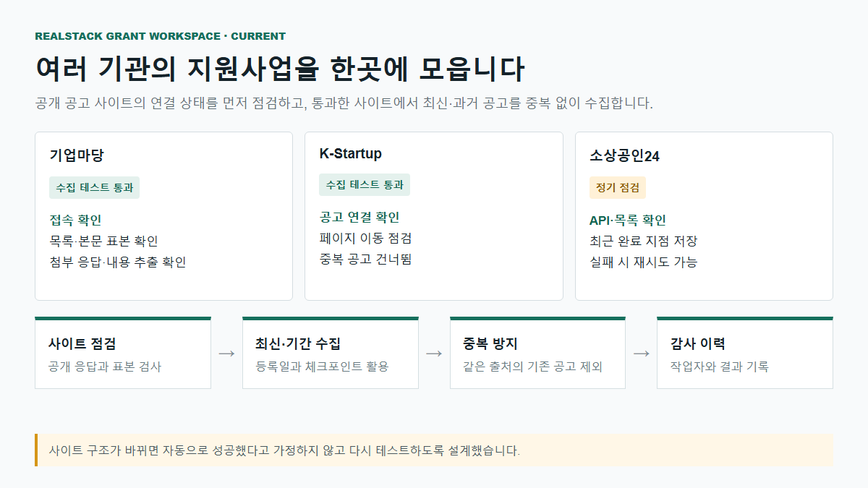Open the 소상공인24 card title
868x488 pixels.
[x=624, y=156]
